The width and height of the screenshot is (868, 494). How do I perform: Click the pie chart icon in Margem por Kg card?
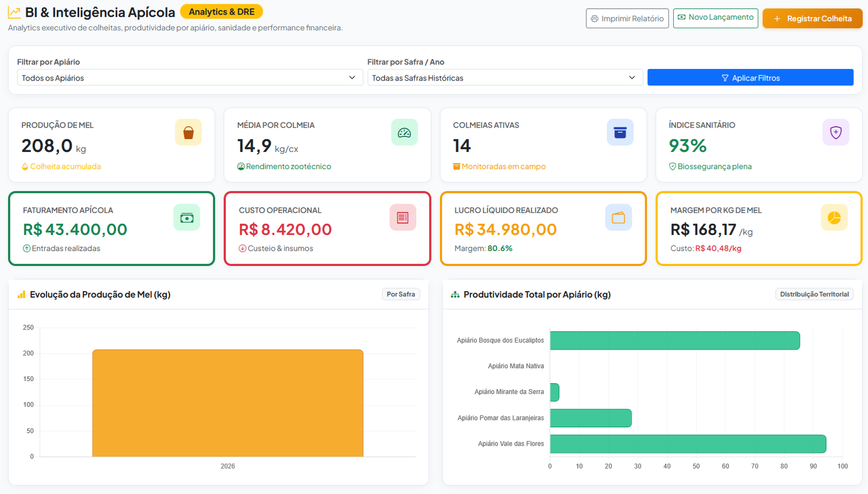834,218
